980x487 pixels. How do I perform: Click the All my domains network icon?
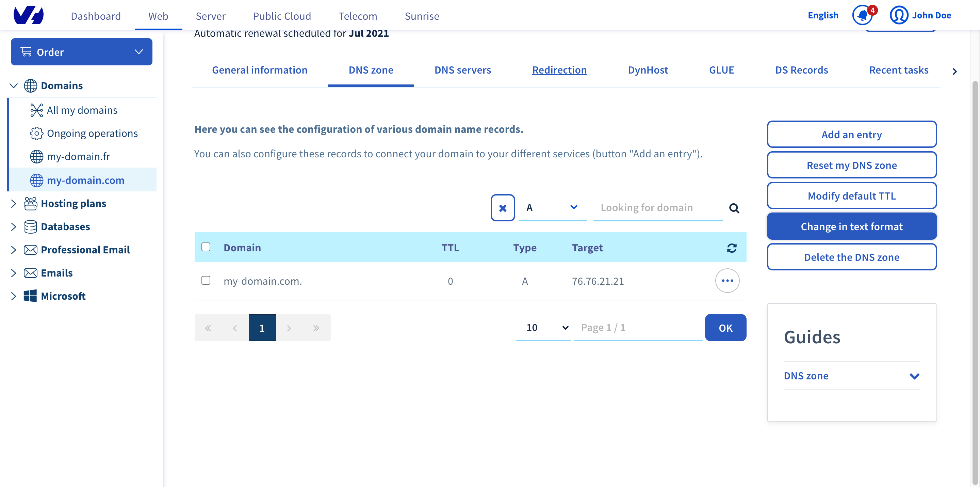(36, 110)
